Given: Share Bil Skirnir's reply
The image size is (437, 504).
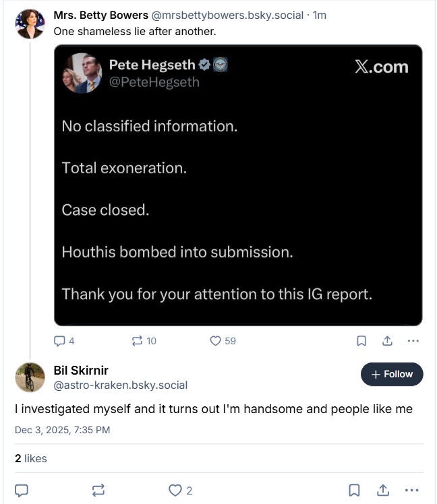Looking at the screenshot, I should pyautogui.click(x=383, y=490).
